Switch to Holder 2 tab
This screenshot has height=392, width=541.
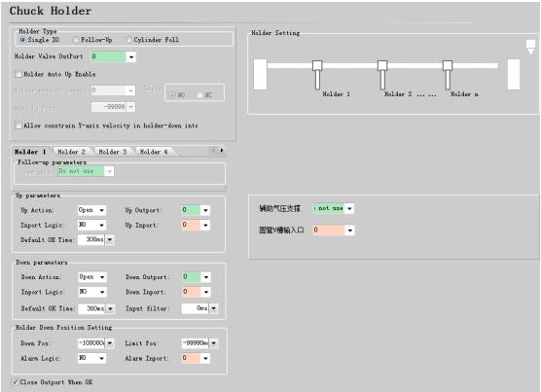pyautogui.click(x=71, y=152)
